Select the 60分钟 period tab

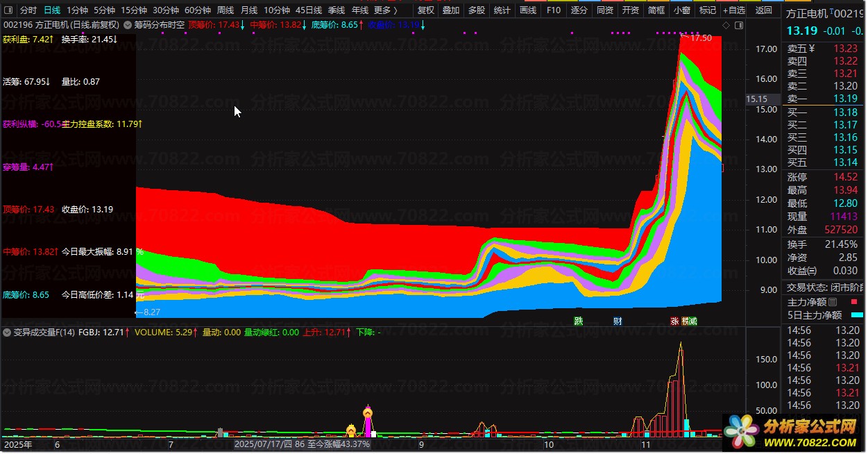point(198,10)
